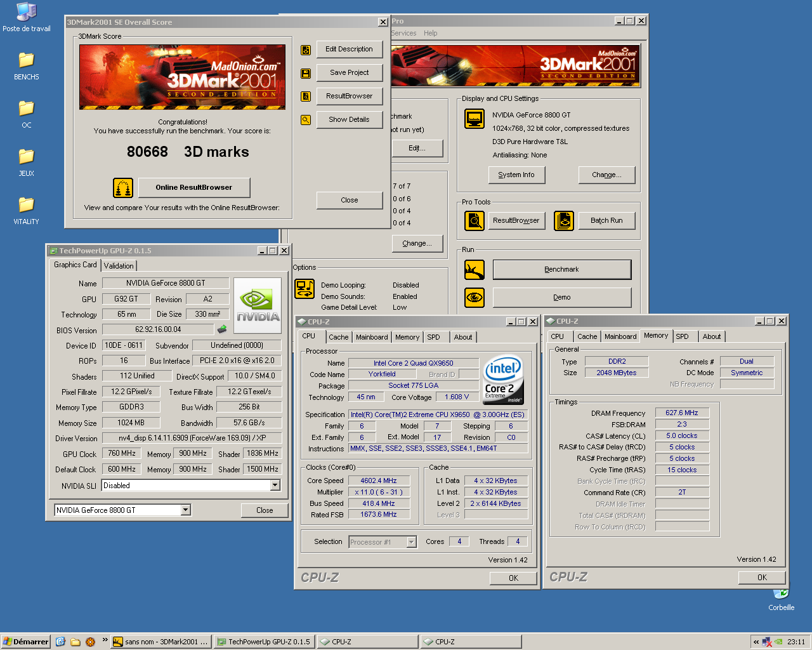This screenshot has height=650, width=812.
Task: Click the DRAM Frequency value 627.6 MHz
Action: (682, 413)
